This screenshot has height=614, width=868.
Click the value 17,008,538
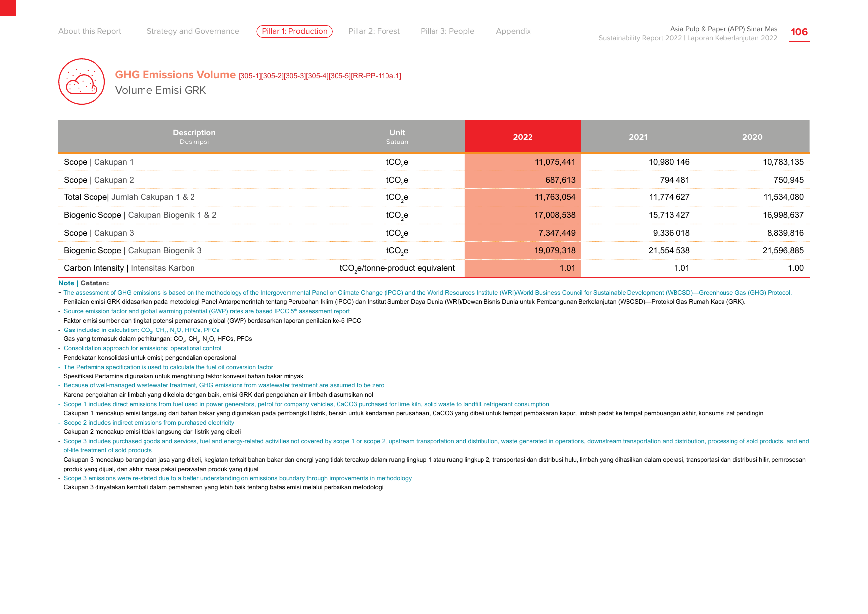(555, 215)
